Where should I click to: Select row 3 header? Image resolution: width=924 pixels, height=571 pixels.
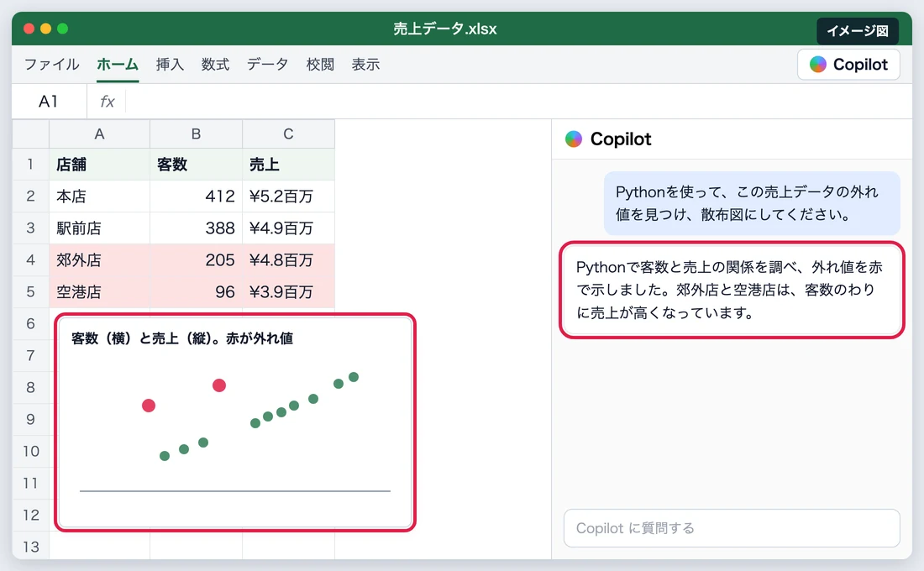pyautogui.click(x=30, y=228)
